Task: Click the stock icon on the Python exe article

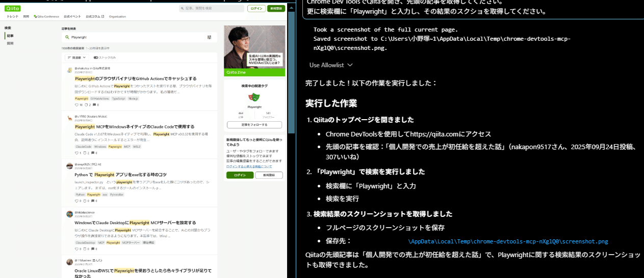Action: click(x=85, y=201)
